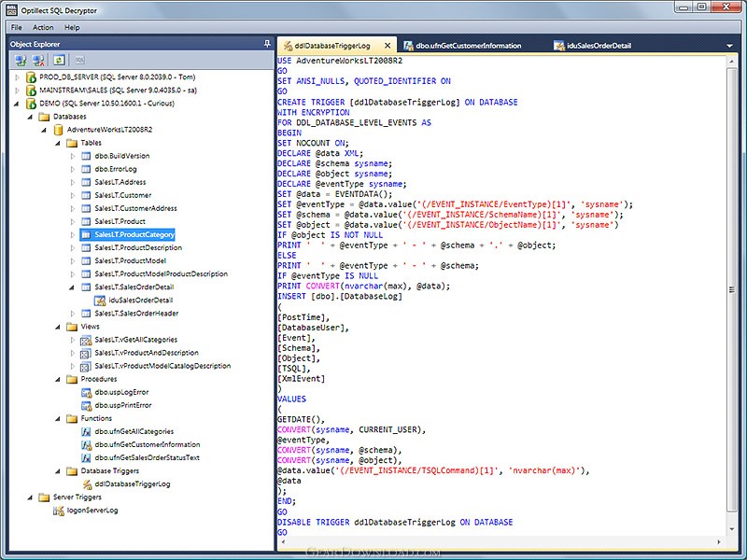Click the Disconnect server toolbar icon
Image resolution: width=747 pixels, height=560 pixels.
[x=38, y=60]
